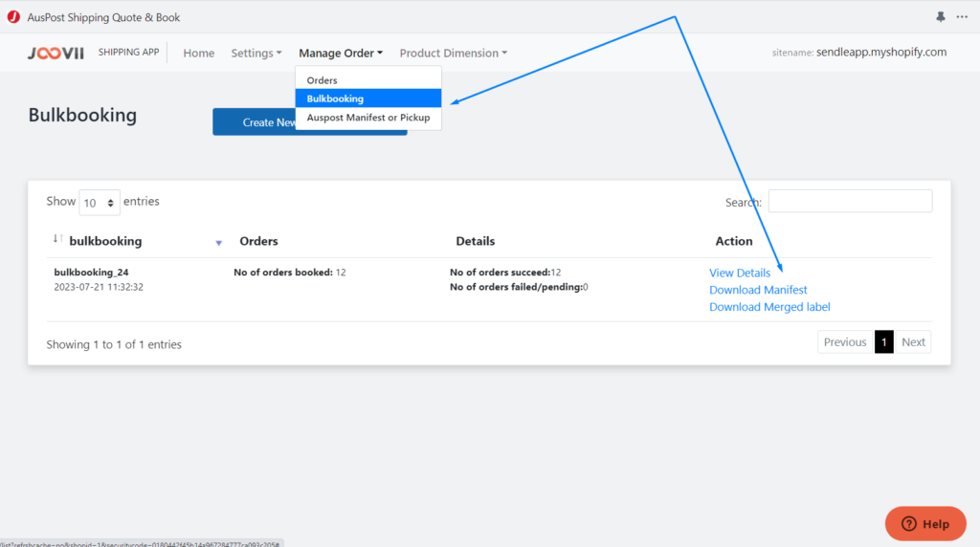This screenshot has height=547, width=980.
Task: Go to the Previous page
Action: tap(845, 342)
